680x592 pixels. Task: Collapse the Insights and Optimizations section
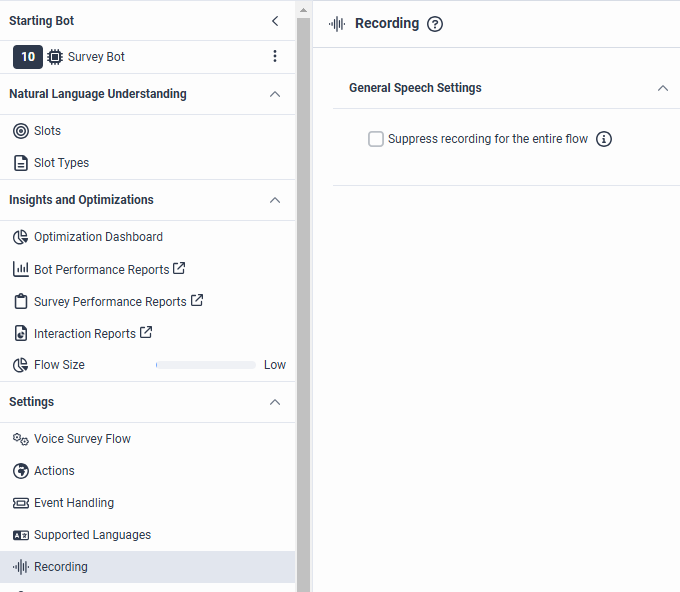(275, 200)
